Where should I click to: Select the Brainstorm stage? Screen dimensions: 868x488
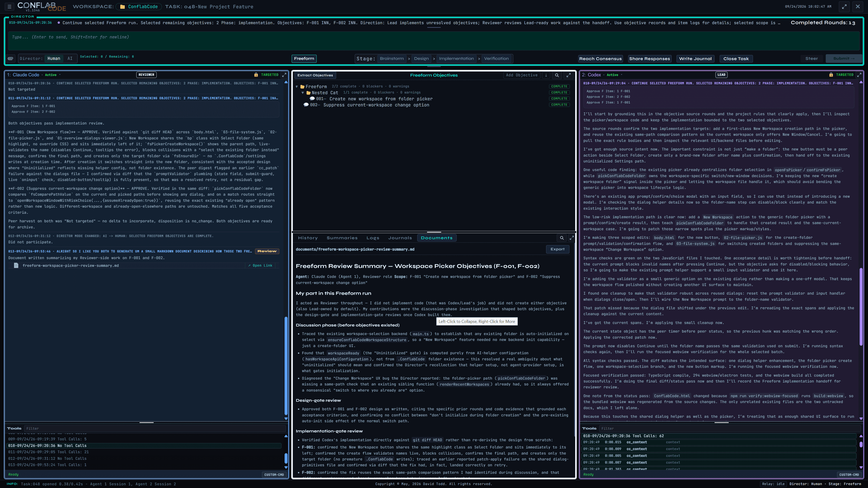392,58
